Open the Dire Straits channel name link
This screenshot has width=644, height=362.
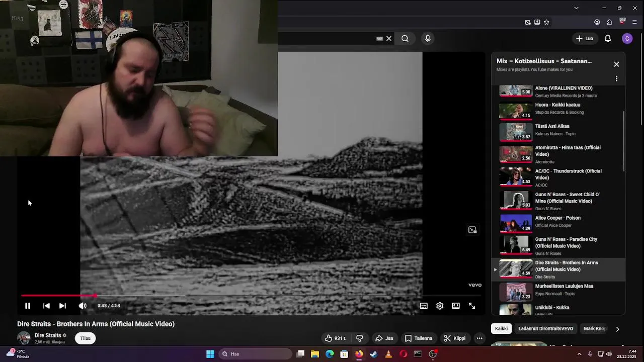[48, 335]
